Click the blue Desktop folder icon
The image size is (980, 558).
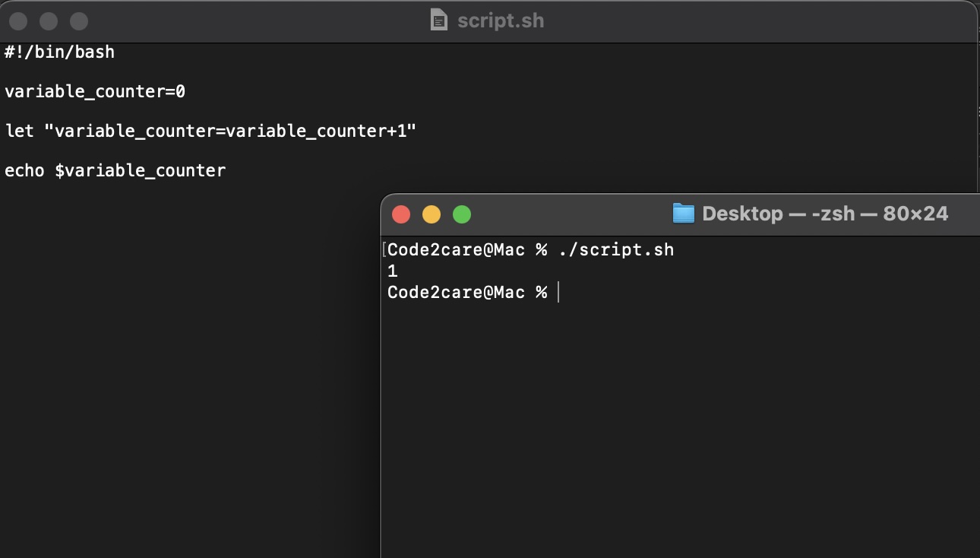click(x=683, y=214)
